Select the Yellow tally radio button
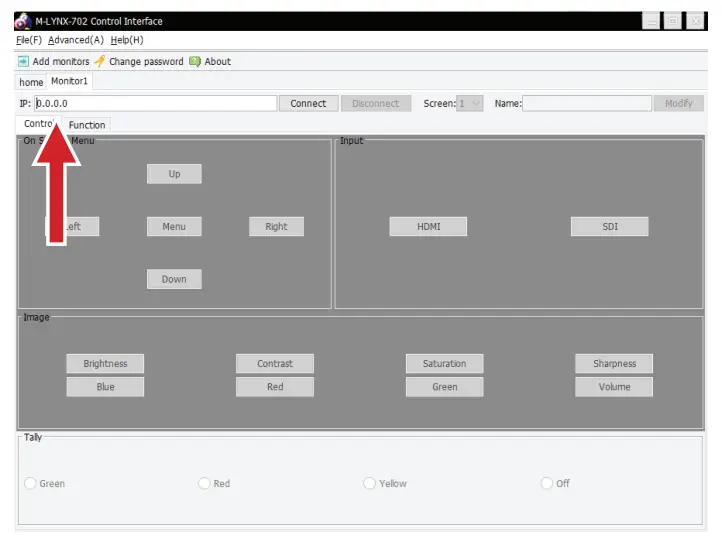This screenshot has width=722, height=542. point(369,483)
